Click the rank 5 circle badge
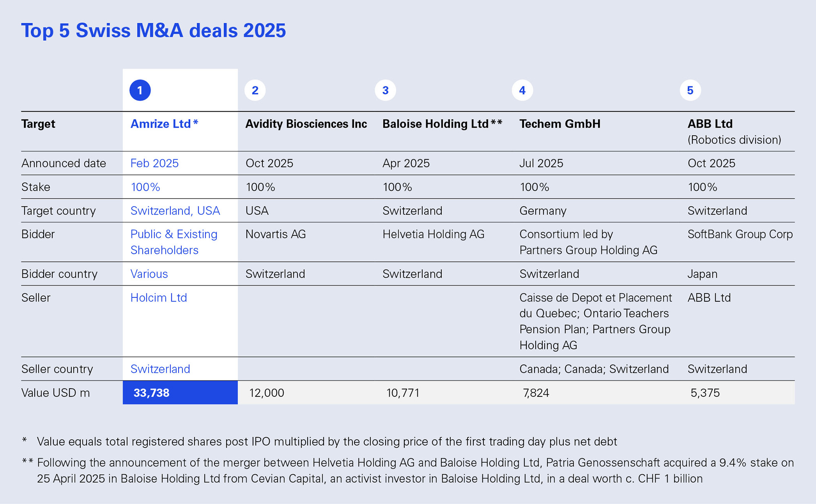 (690, 90)
